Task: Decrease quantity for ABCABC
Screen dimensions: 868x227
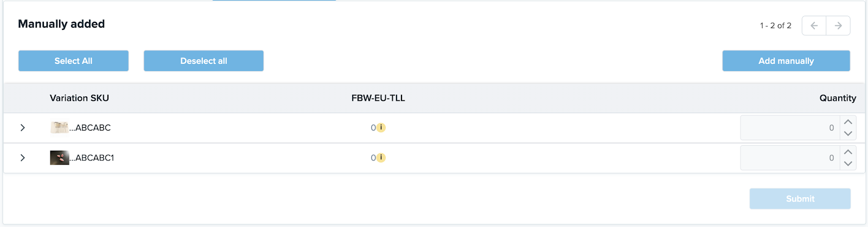Action: (848, 134)
